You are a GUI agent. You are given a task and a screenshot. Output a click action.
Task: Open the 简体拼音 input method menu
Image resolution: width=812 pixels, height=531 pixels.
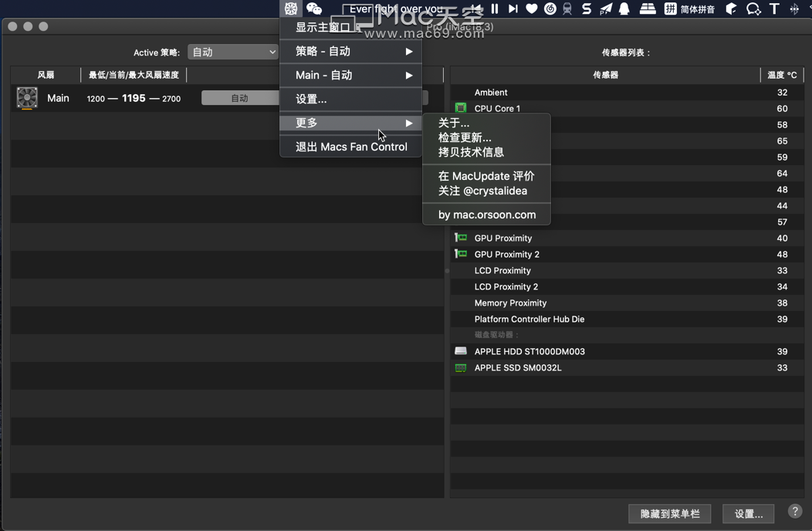689,8
